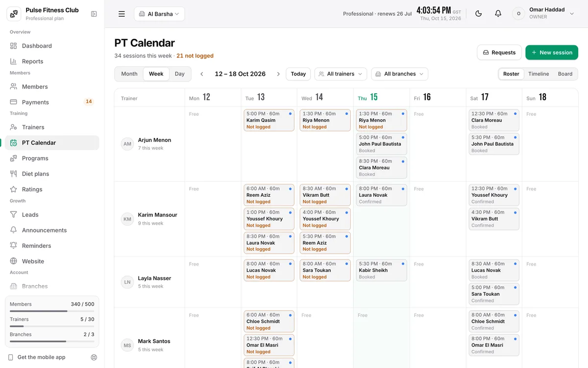Switch to Month view
The width and height of the screenshot is (588, 368).
(x=129, y=74)
